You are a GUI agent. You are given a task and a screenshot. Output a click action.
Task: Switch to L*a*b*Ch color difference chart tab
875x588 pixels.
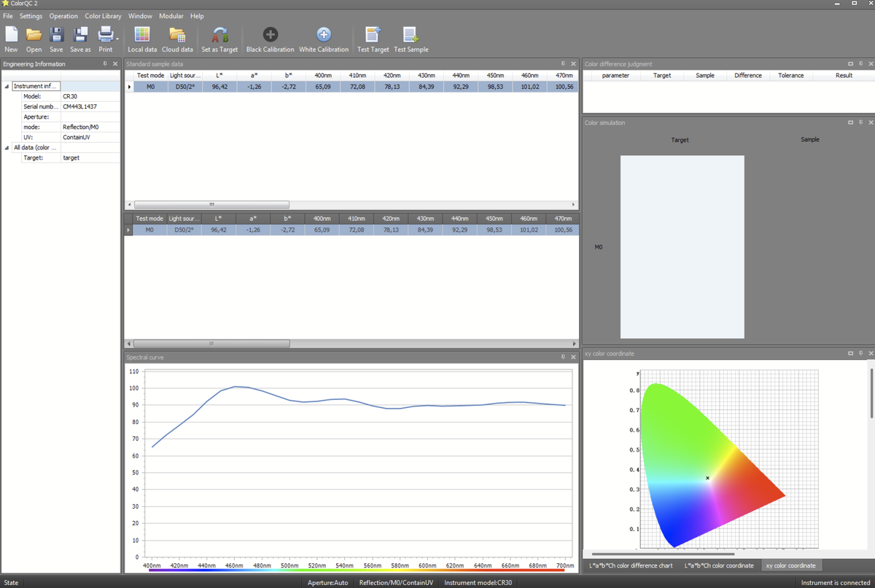(631, 565)
